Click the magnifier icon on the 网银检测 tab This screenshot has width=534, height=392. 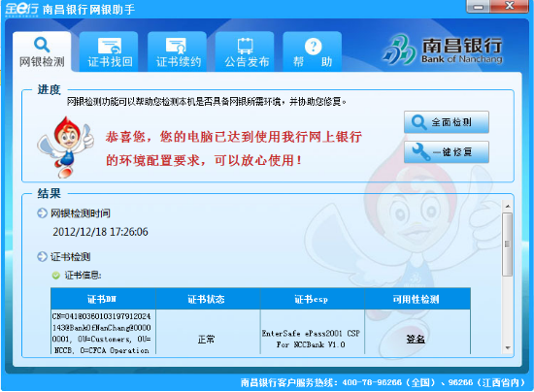[x=42, y=45]
